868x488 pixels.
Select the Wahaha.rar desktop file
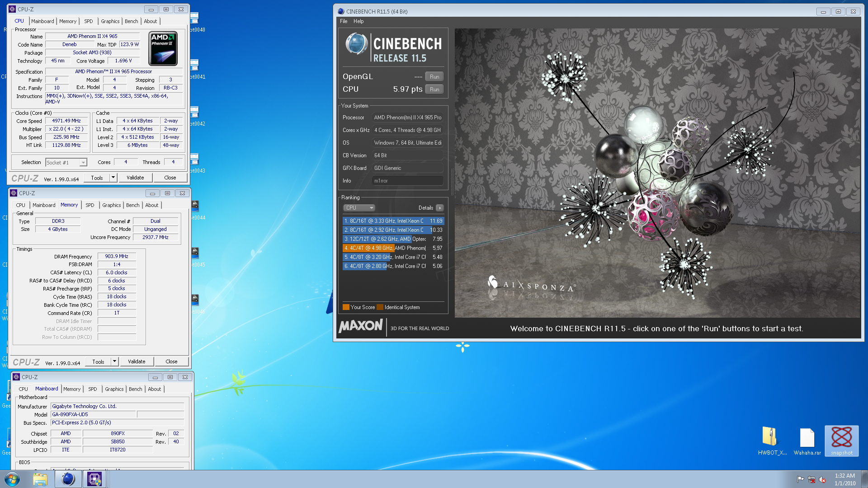[x=807, y=441]
